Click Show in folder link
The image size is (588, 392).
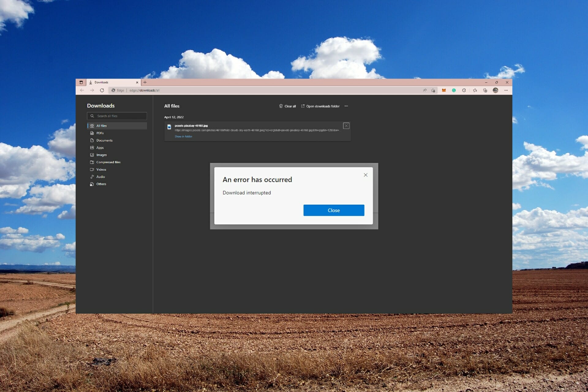click(x=183, y=137)
